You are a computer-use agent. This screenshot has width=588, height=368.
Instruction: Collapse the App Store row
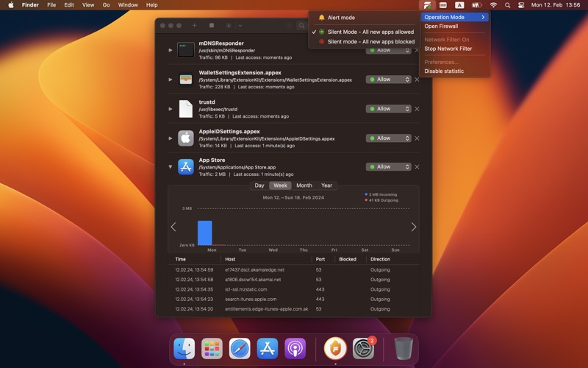click(x=171, y=167)
